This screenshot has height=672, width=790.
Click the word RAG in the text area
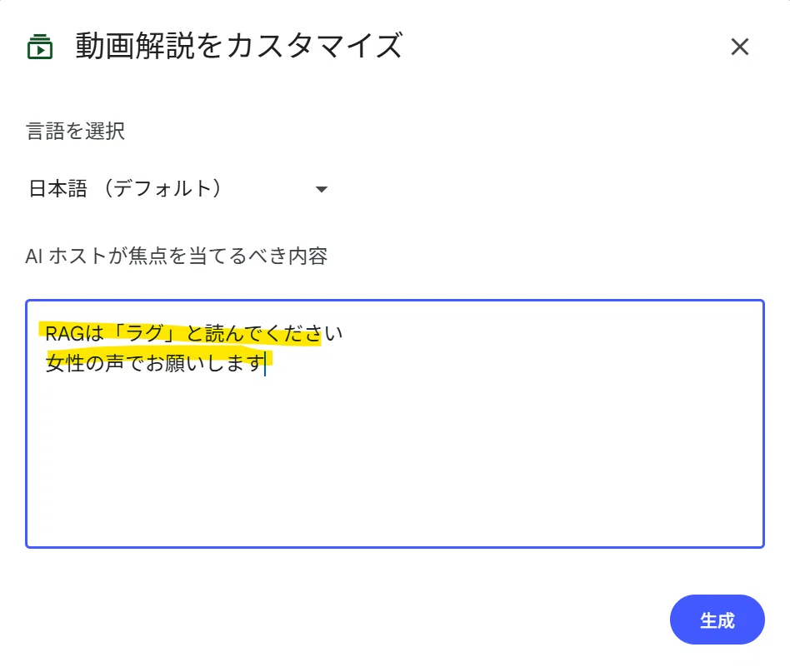[x=65, y=334]
